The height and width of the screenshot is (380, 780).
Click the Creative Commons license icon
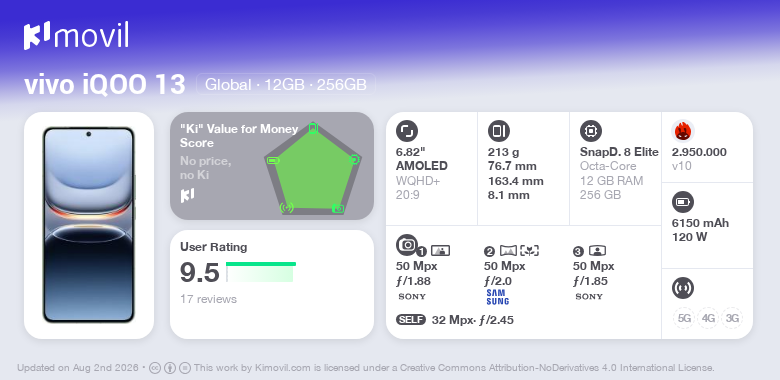point(155,368)
